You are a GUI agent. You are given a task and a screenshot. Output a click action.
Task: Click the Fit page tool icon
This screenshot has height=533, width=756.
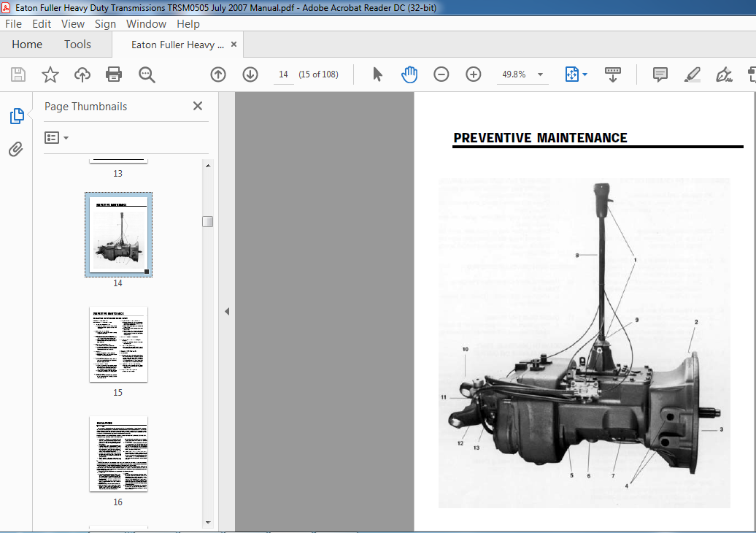pyautogui.click(x=572, y=74)
